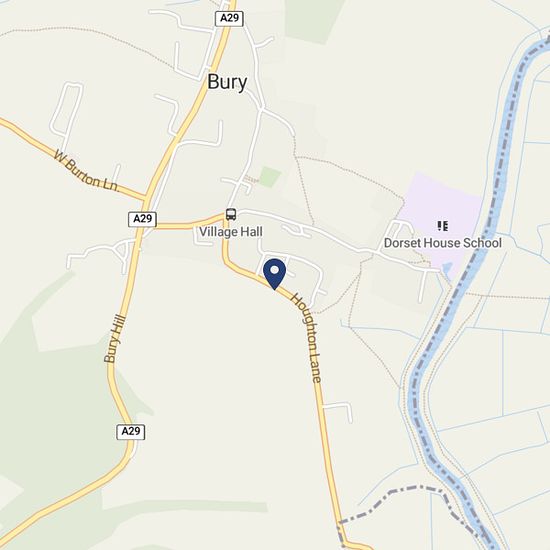Click the A29 road shield at top
550x550 pixels.
point(229,18)
